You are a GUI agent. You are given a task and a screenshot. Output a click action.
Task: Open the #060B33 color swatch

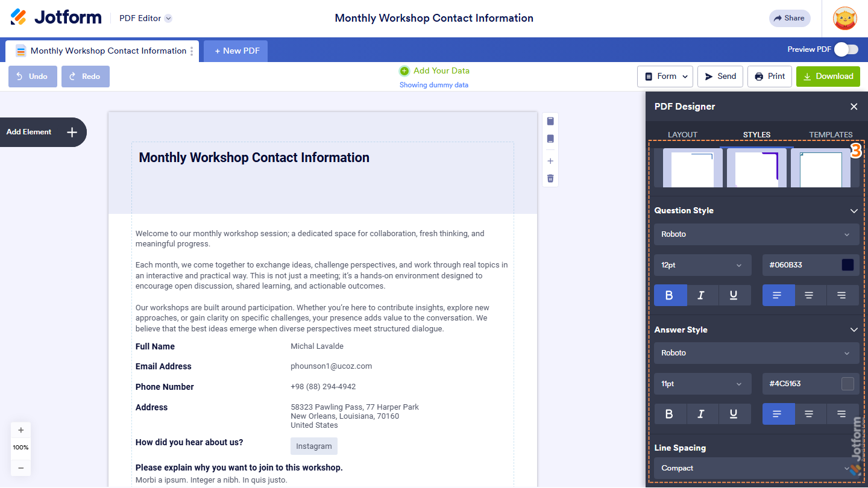click(848, 265)
